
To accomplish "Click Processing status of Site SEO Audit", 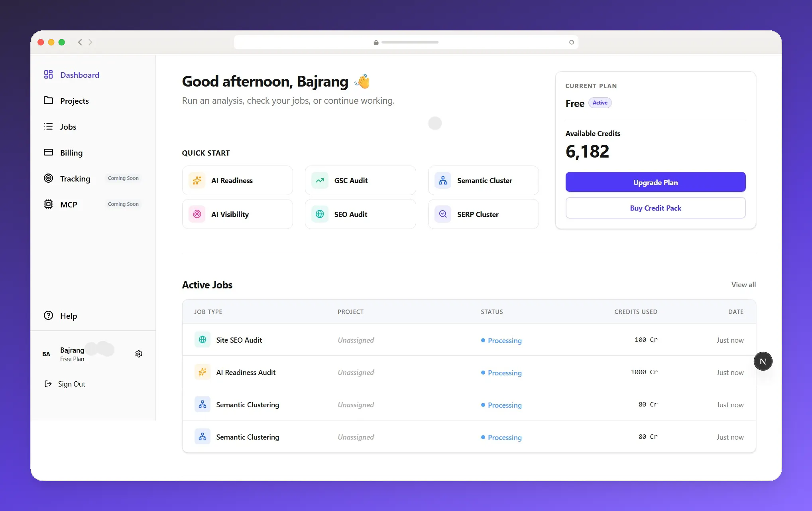I will 501,340.
